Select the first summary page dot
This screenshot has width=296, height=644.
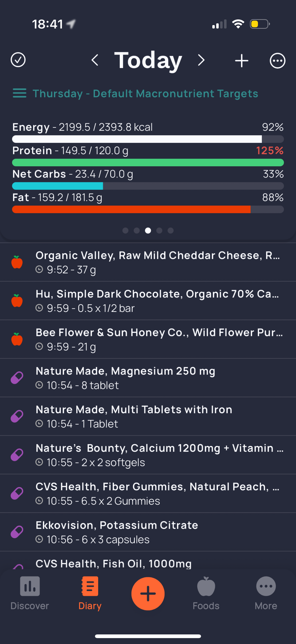pyautogui.click(x=125, y=230)
